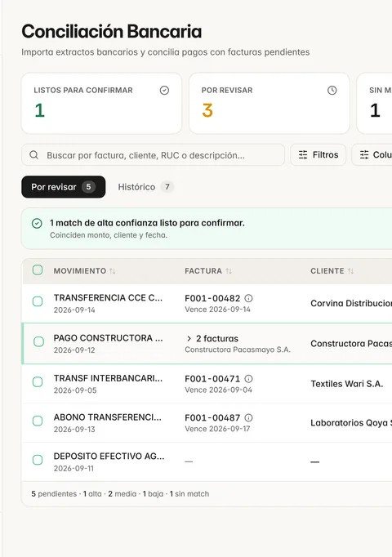Click the ABONO TRANSFERENCI... movement text
The image size is (392, 557).
click(107, 417)
